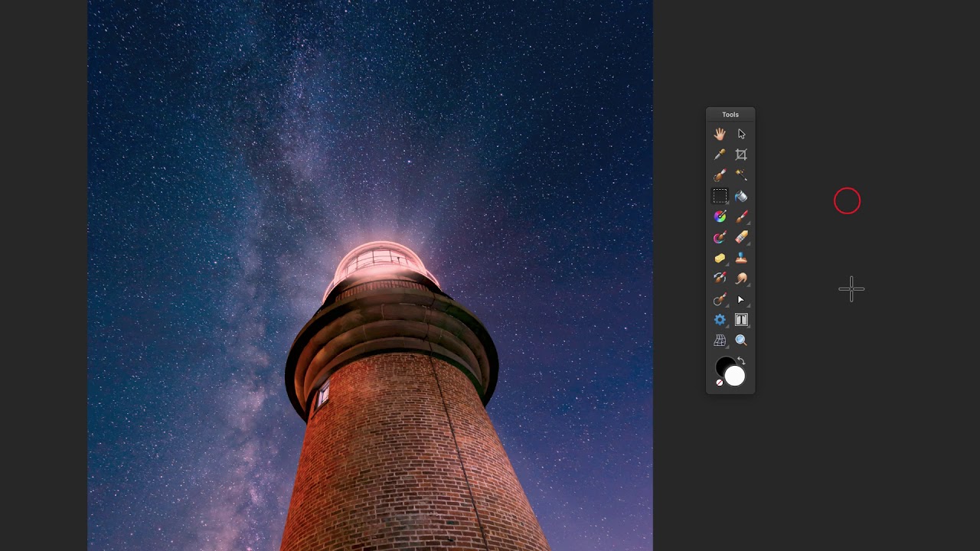
Task: Click the glowing lighthouse lantern in the image
Action: coord(381,264)
